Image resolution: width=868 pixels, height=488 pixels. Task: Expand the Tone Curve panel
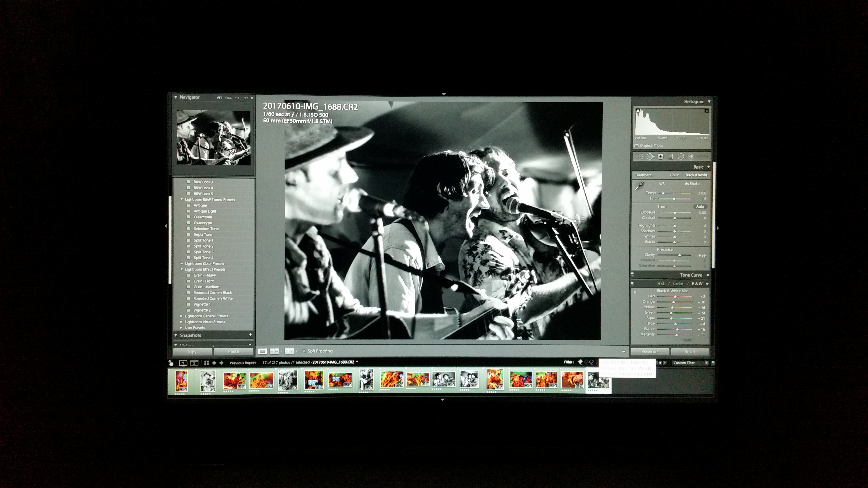(707, 275)
